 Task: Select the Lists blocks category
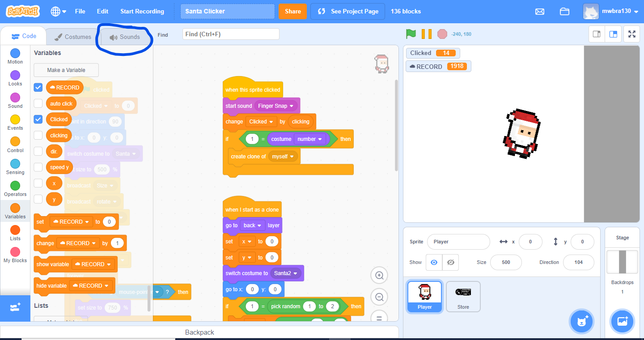[x=15, y=233]
